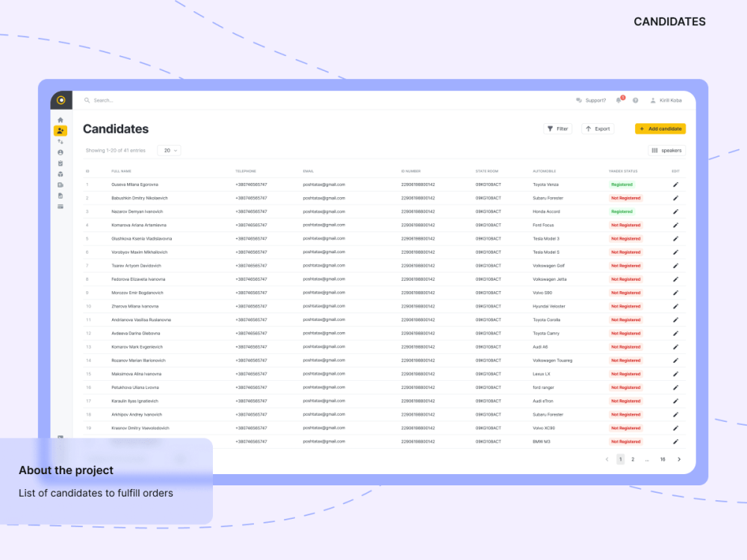Viewport: 747px width, 560px height.
Task: Select the highlighted Candidates sidebar icon
Action: (x=61, y=131)
